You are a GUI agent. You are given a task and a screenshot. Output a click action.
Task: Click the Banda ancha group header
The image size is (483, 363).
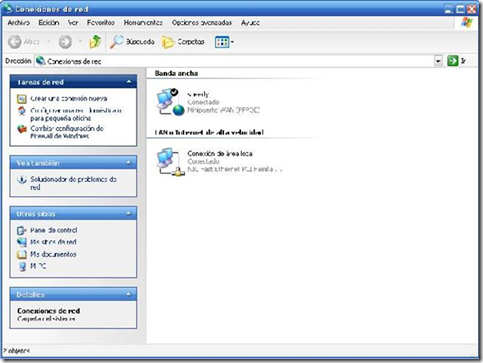point(176,73)
